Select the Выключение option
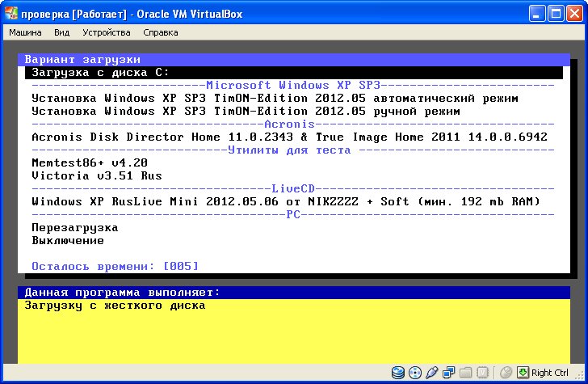The image size is (588, 384). click(x=68, y=240)
